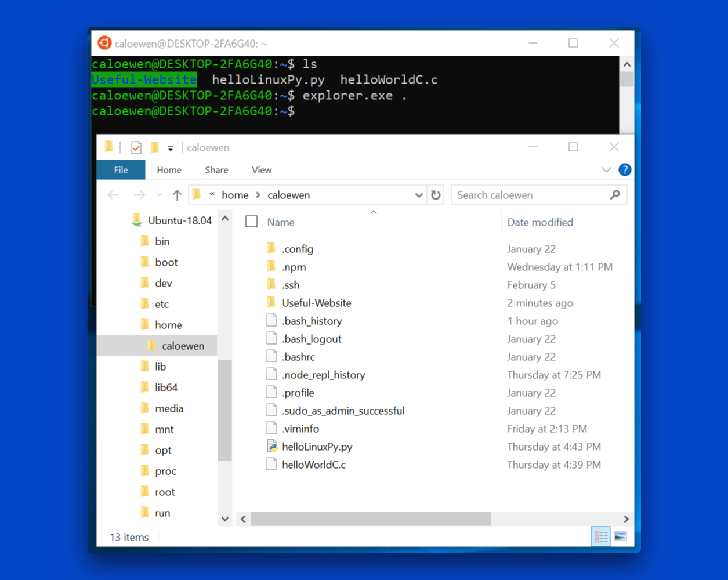The image size is (728, 580).
Task: Click the folder icon in the address bar
Action: [x=196, y=194]
